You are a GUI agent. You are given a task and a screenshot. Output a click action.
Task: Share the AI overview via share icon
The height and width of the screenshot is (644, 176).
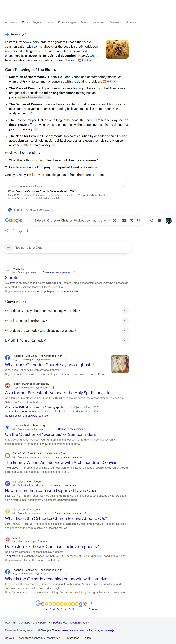(7, 231)
